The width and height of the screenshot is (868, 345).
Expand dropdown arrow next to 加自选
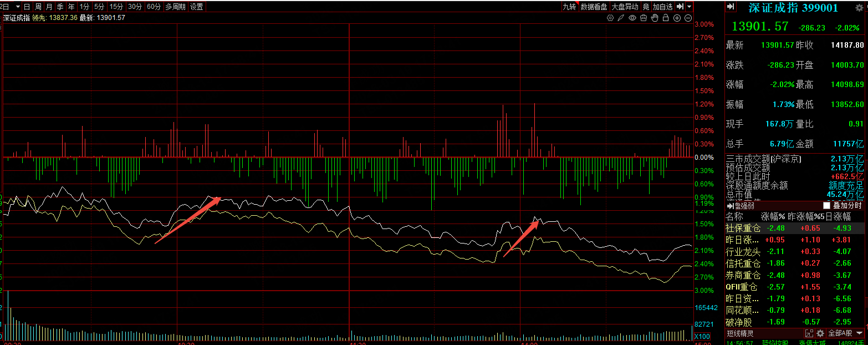point(689,7)
